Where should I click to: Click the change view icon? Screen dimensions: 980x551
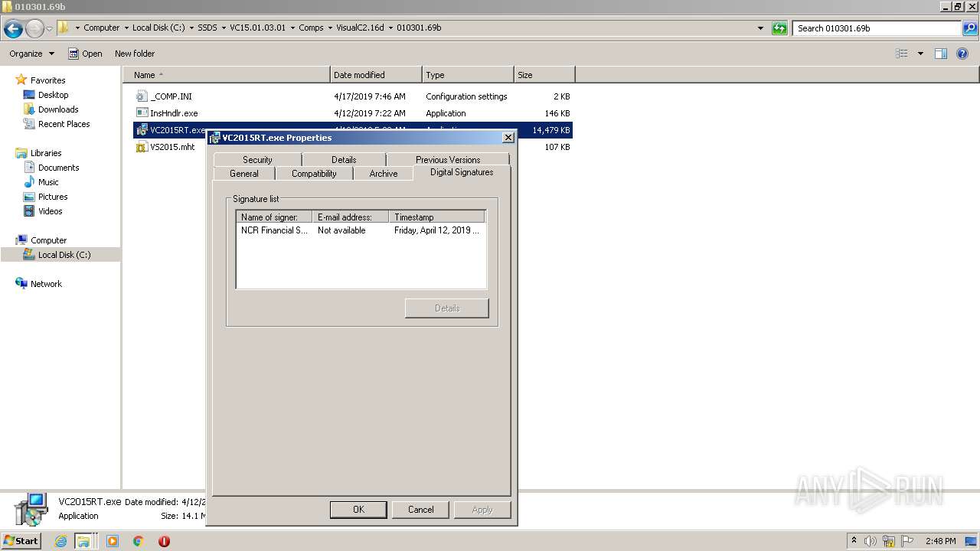[902, 54]
